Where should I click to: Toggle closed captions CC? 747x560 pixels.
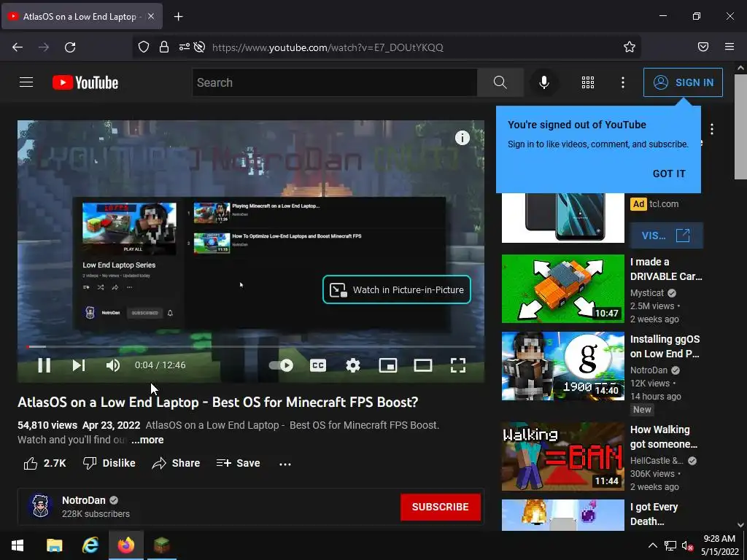tap(318, 365)
